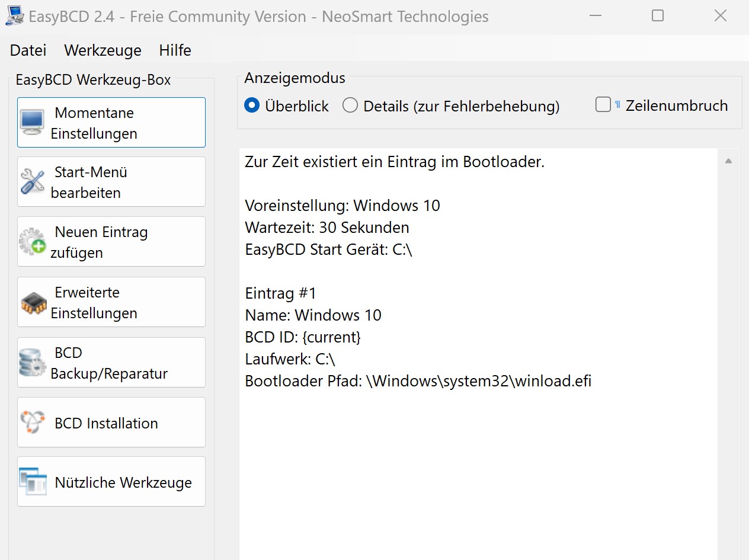Click the 'Laufwerk: C:\' line
This screenshot has height=560, width=749.
290,359
